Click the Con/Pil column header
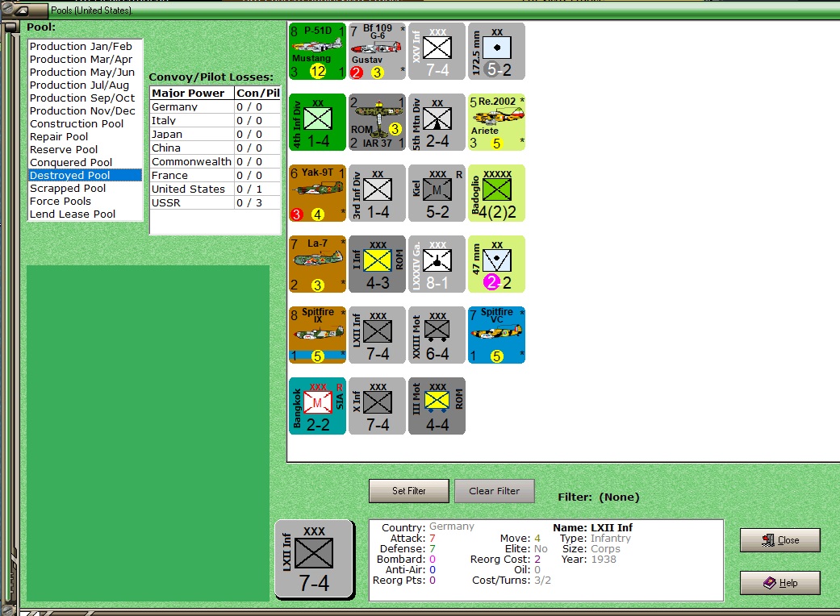840x616 pixels. tap(257, 93)
